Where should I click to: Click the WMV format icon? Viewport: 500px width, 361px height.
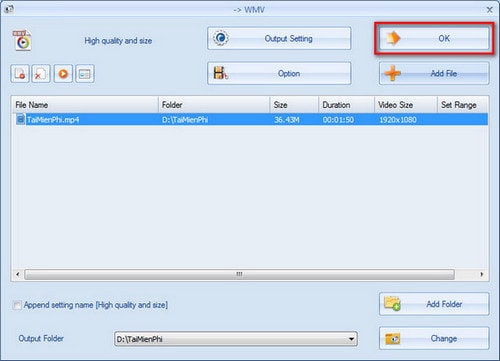22,40
